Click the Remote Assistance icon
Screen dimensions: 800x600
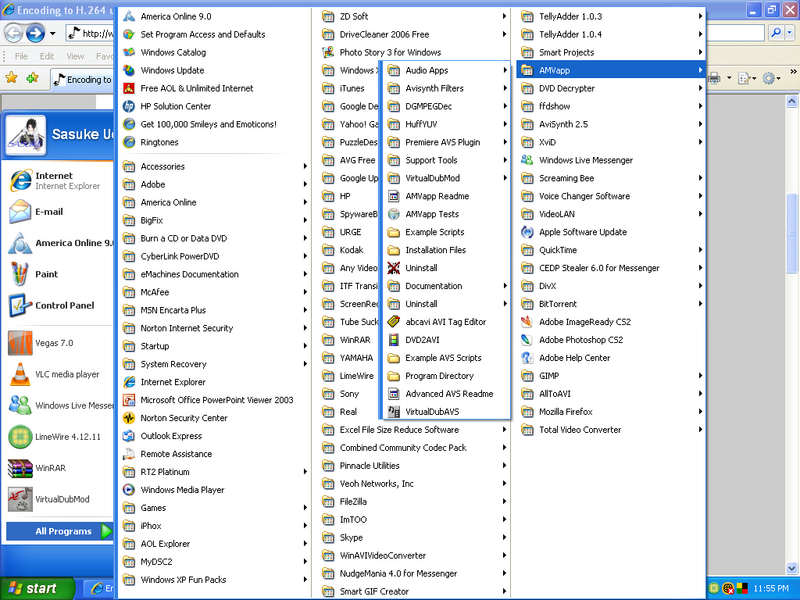[x=129, y=454]
